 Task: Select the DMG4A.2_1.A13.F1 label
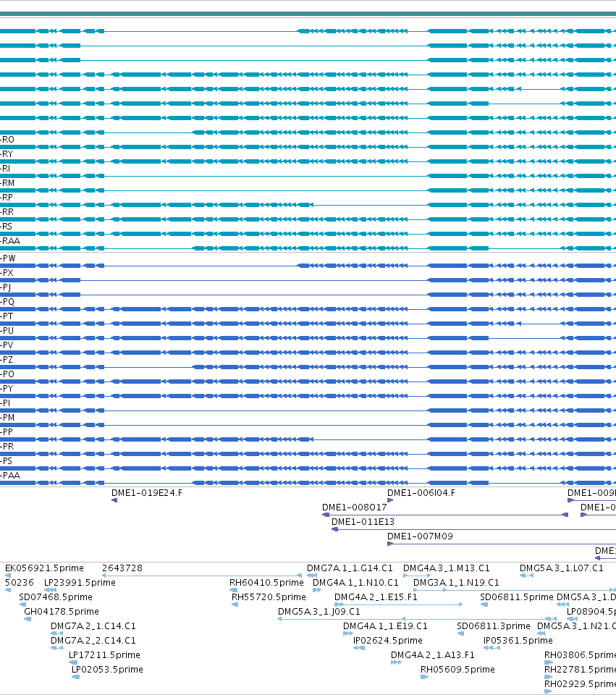(433, 655)
